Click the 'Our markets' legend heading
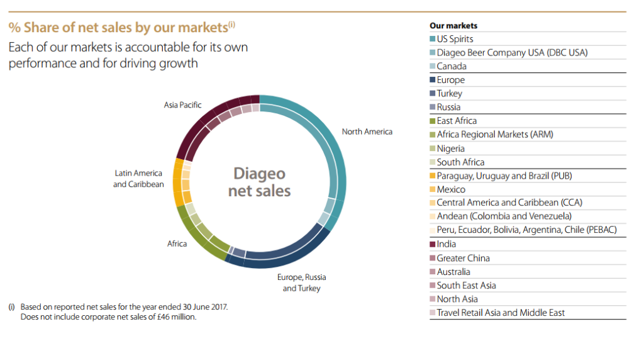 453,26
